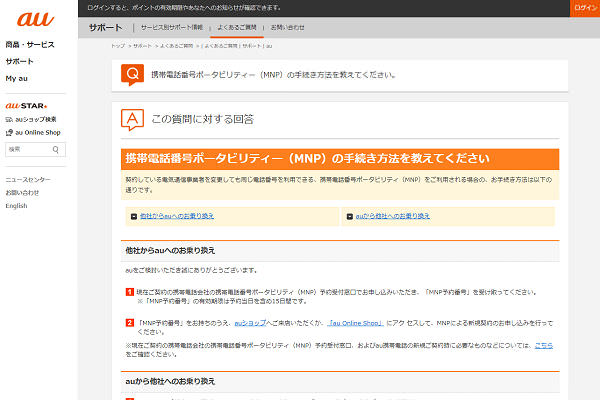
Task: Click the auから他社へのお乗り換え section heading
Action: [x=170, y=382]
